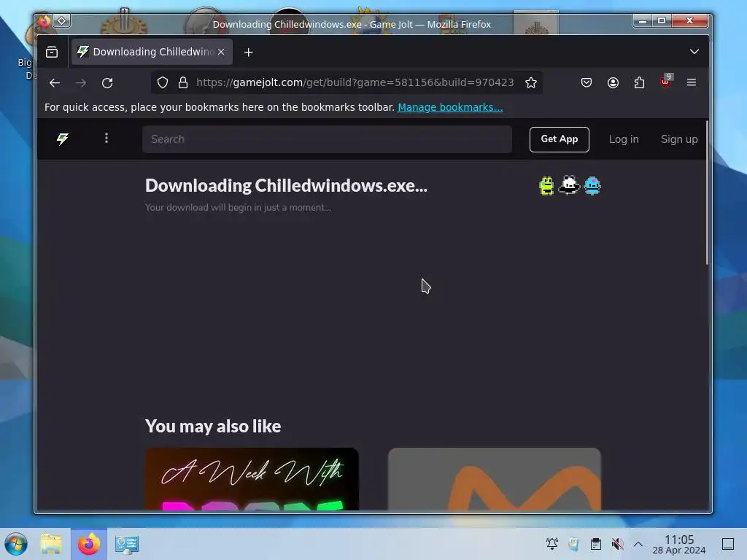Image resolution: width=747 pixels, height=560 pixels.
Task: Open a new tab with plus button
Action: coord(248,52)
